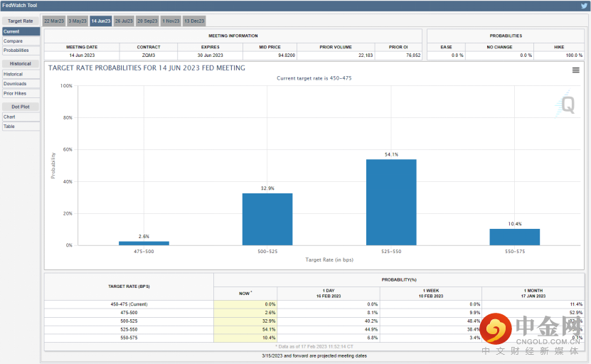Click the Twitter bird icon in header
Screen dimensions: 591x364
(584, 6)
